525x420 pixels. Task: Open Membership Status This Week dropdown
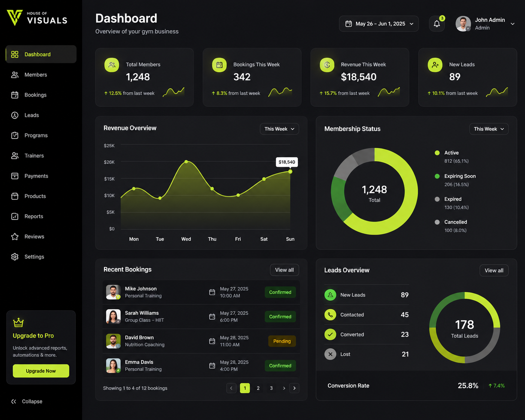489,129
